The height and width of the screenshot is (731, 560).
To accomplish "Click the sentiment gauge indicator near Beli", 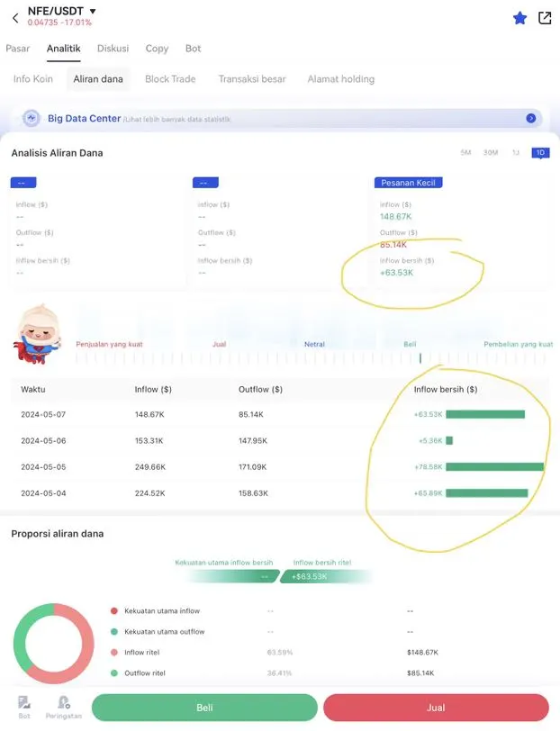I will point(420,358).
